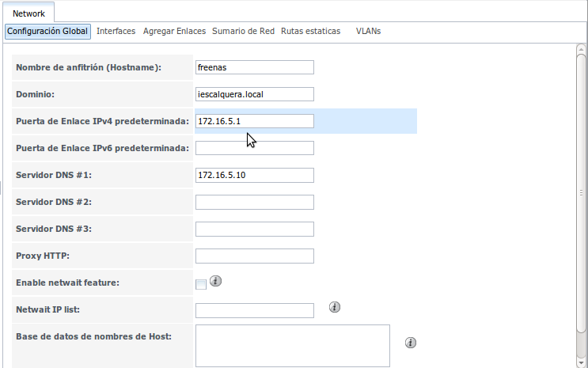588x368 pixels.
Task: Click Servidor DNS #3 input
Action: point(255,230)
